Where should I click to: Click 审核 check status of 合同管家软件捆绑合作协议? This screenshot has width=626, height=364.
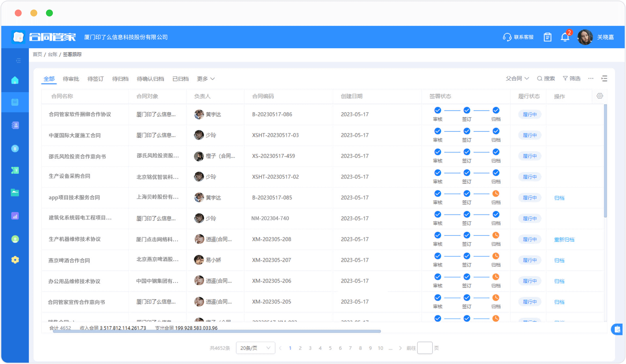click(x=438, y=110)
